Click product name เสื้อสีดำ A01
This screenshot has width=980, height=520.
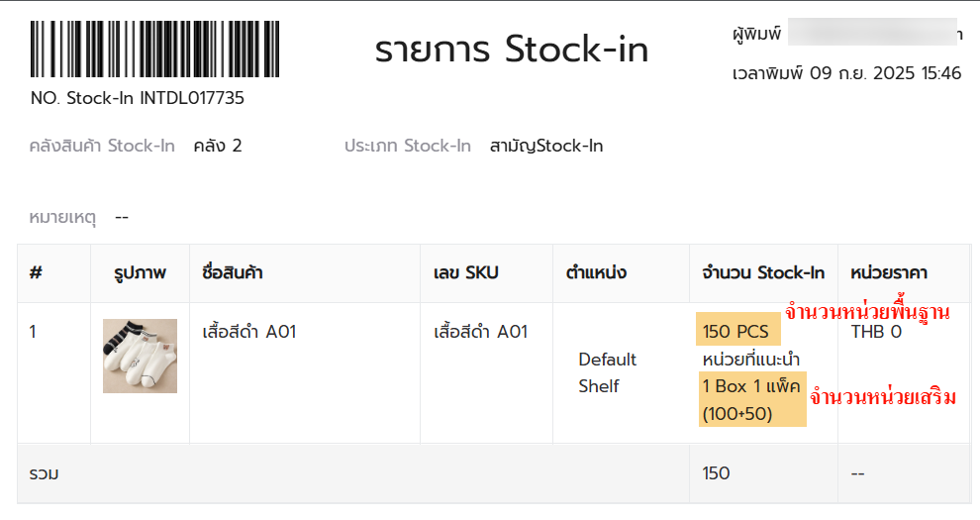pyautogui.click(x=248, y=331)
